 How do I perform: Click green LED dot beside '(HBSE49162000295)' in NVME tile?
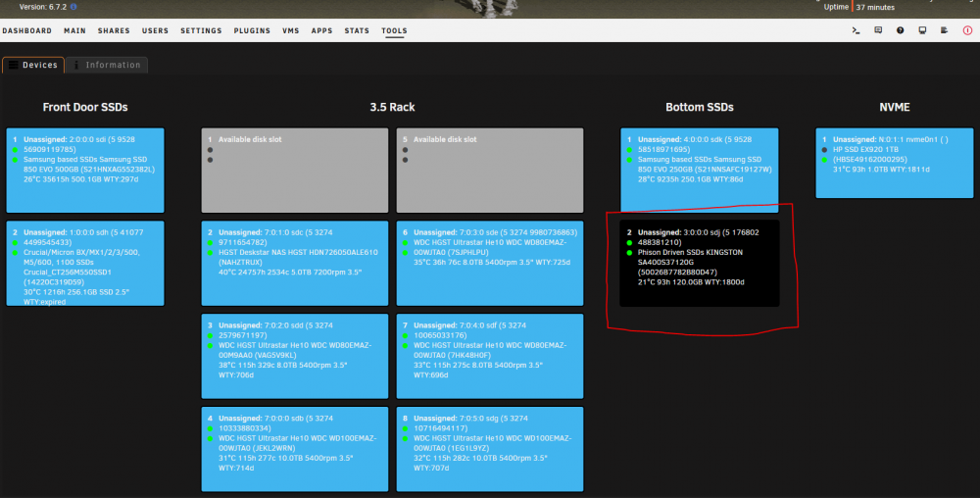pos(824,160)
